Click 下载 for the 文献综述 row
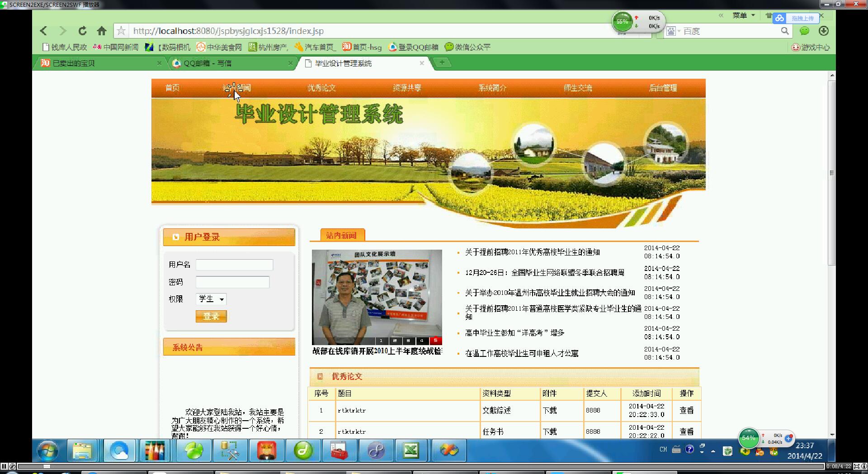Screen dimensions: 868x474 coord(550,410)
